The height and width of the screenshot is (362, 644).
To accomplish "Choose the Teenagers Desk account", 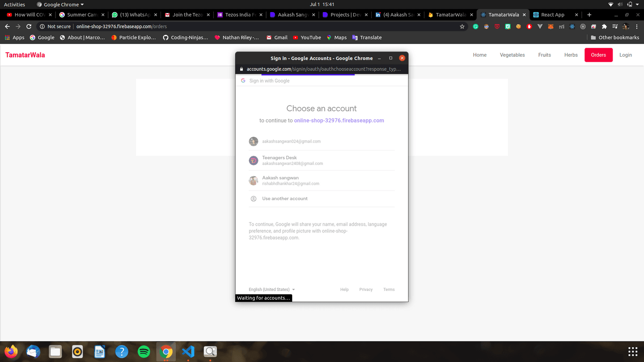I will pos(322,160).
